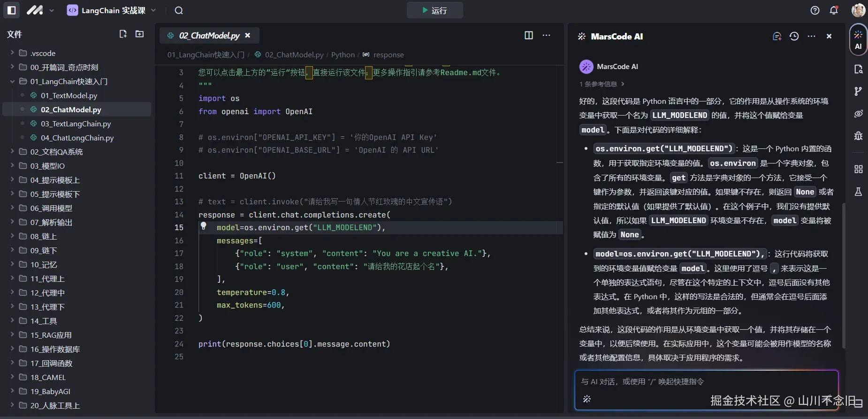The image size is (868, 419).
Task: Open MarsCode AI panel more options
Action: [811, 36]
